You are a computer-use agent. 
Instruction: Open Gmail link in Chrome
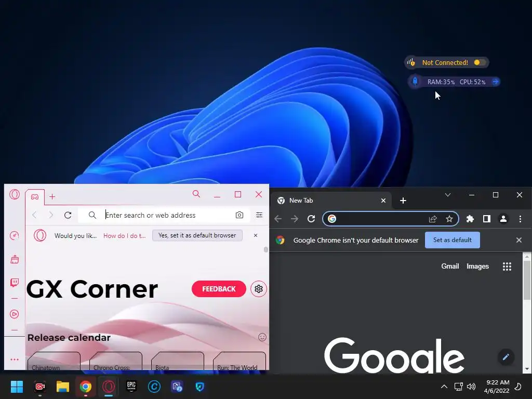(x=450, y=267)
